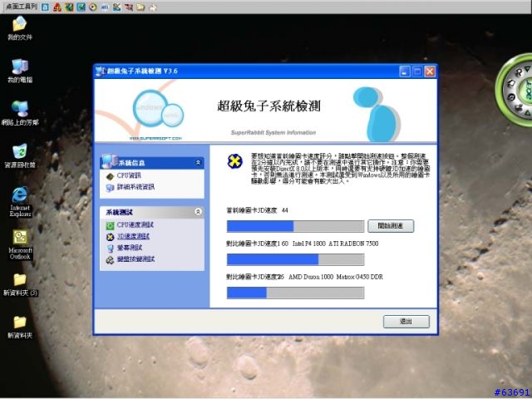Select the 我的電腦 desktop icon
Image resolution: width=532 pixels, height=399 pixels.
click(x=20, y=71)
